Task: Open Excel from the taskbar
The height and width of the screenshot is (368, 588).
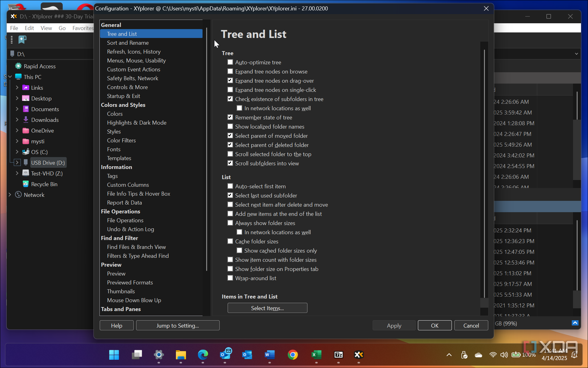Action: (316, 355)
